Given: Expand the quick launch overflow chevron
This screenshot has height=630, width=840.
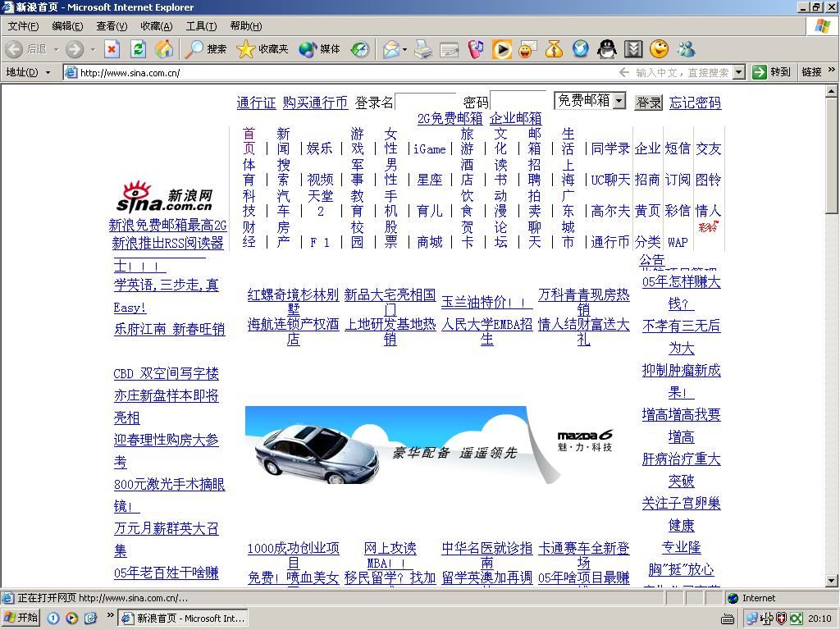Looking at the screenshot, I should [111, 615].
